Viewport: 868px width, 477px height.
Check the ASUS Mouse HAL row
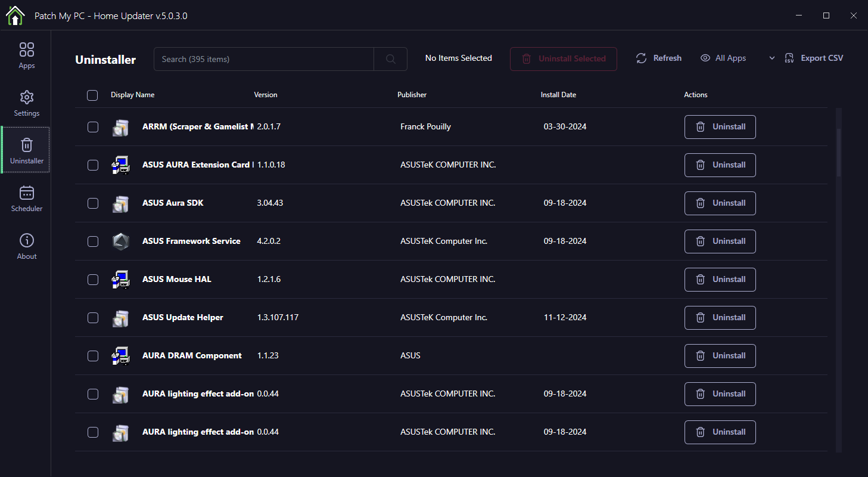pyautogui.click(x=93, y=280)
